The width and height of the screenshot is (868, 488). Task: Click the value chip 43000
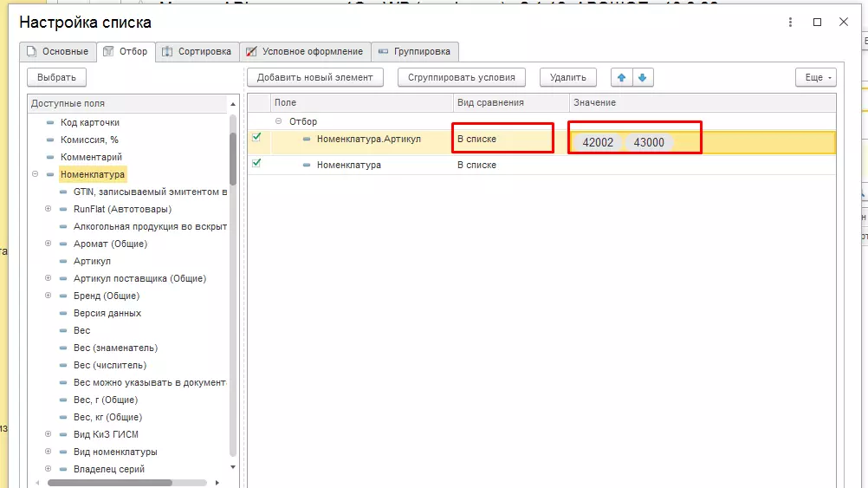coord(649,142)
